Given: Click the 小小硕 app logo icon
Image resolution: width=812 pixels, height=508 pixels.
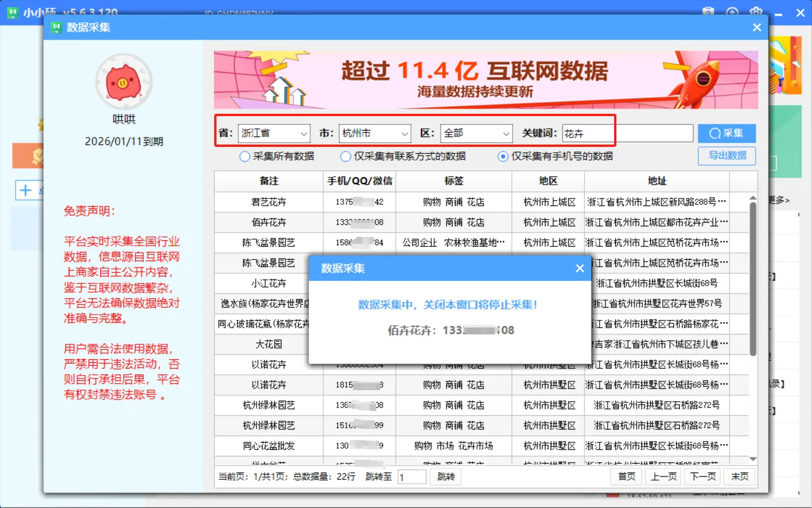Looking at the screenshot, I should (12, 12).
